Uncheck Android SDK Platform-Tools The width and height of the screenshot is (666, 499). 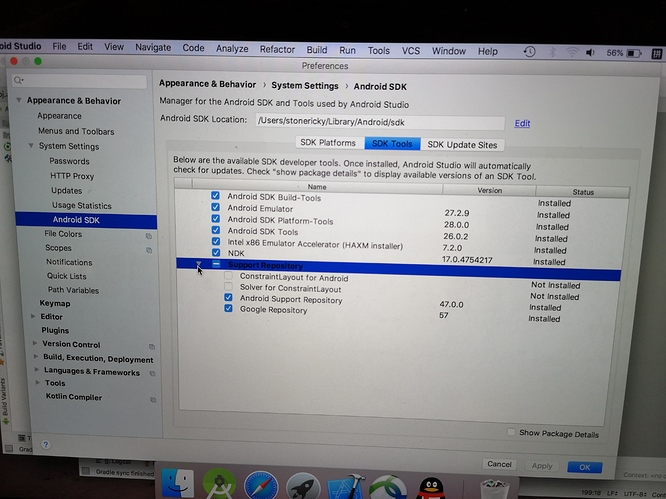216,218
